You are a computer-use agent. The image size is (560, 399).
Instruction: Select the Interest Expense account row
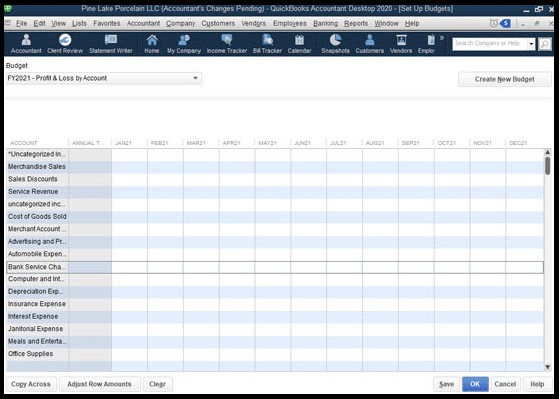pyautogui.click(x=275, y=317)
